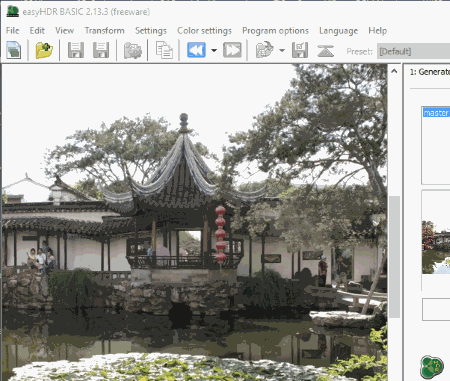Click the "1: Generate" step heading
Screen dimensions: 450x381
pyautogui.click(x=429, y=72)
